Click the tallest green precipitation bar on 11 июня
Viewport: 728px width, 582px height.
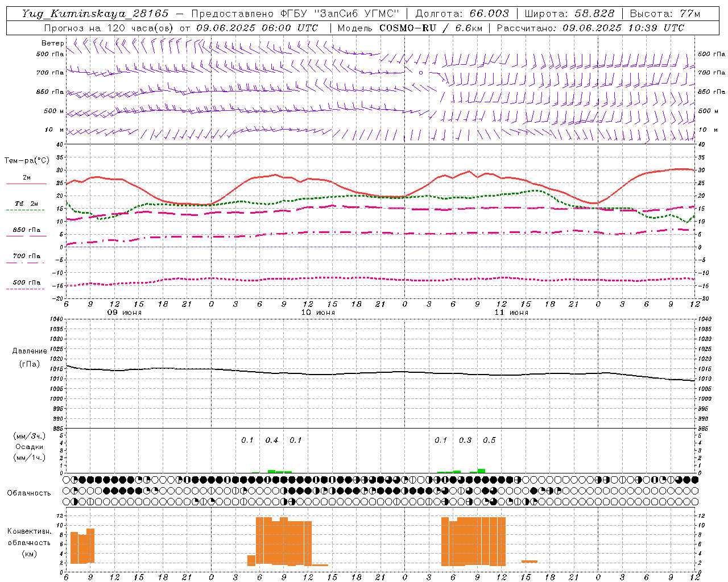(x=481, y=471)
